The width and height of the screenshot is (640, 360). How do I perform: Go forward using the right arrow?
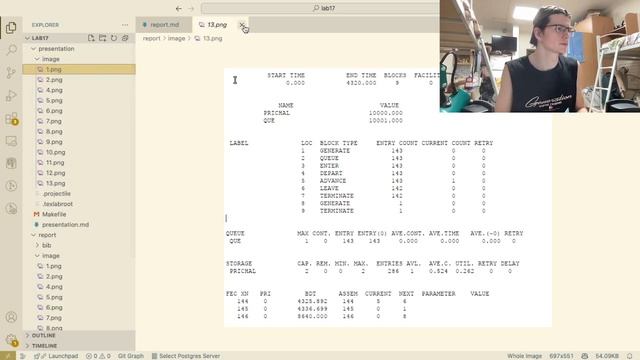coord(191,8)
